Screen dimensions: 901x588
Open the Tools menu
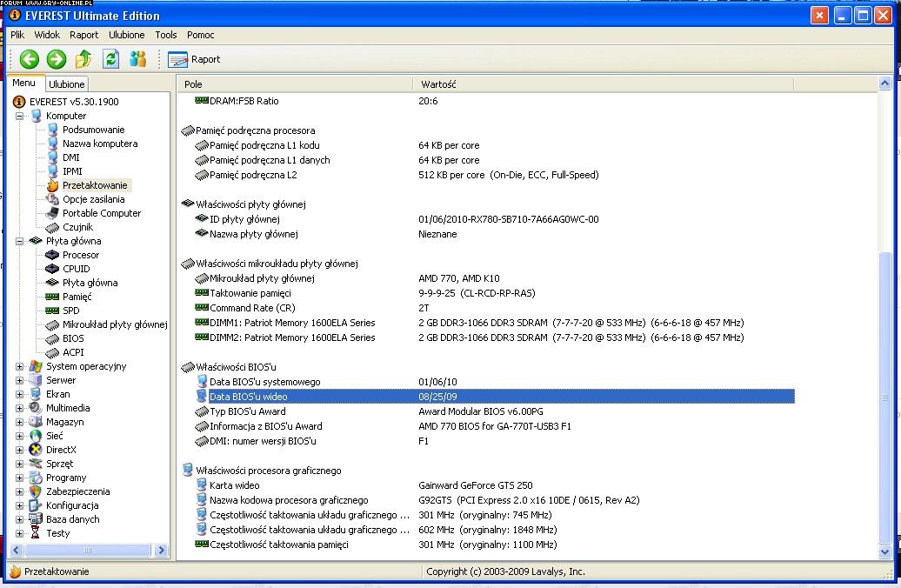tap(166, 35)
